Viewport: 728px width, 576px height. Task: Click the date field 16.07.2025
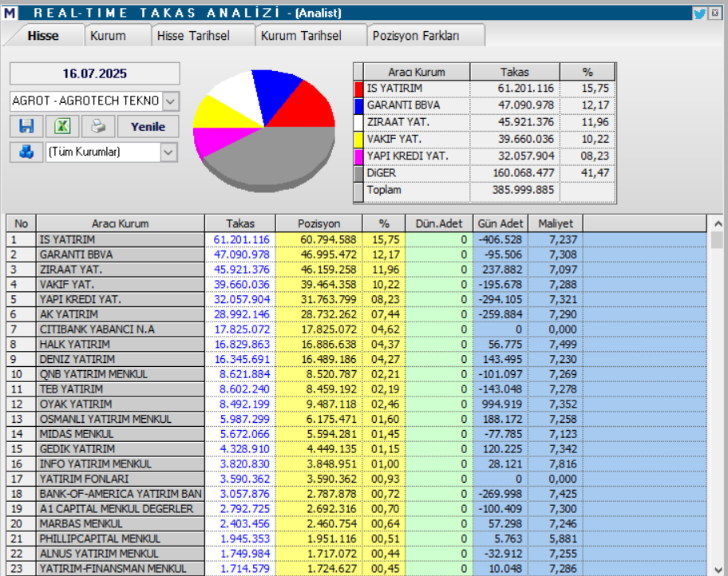[x=95, y=73]
